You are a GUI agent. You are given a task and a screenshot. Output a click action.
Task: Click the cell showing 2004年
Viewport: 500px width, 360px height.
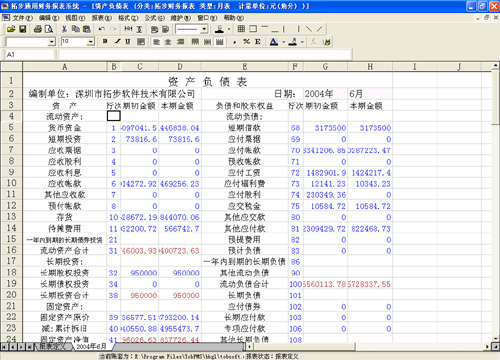(x=325, y=94)
